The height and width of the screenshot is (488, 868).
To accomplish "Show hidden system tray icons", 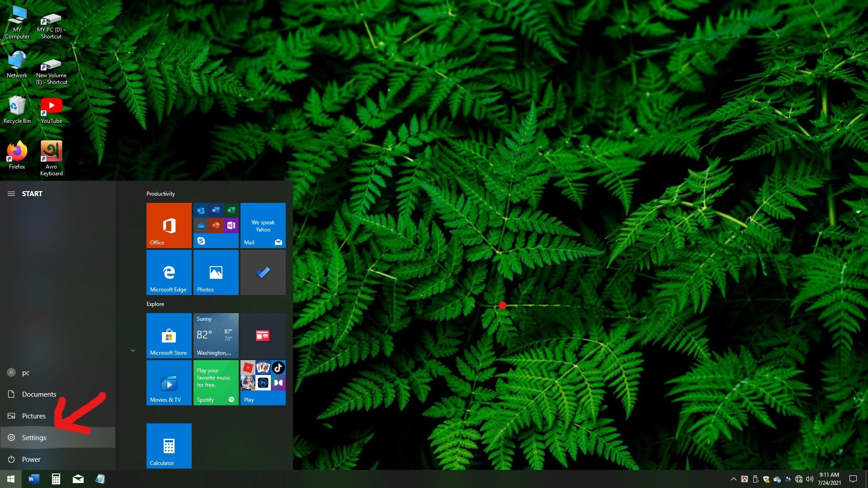I will pyautogui.click(x=733, y=479).
